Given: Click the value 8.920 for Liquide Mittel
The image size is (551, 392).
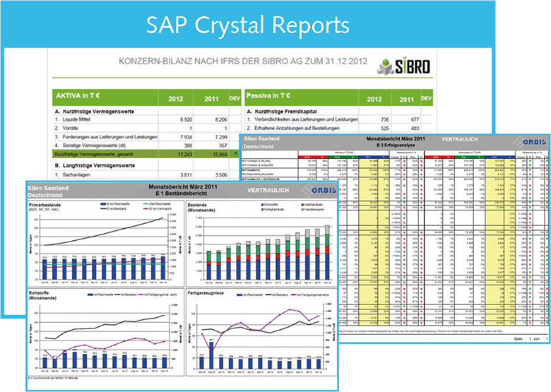Looking at the screenshot, I should click(x=186, y=120).
